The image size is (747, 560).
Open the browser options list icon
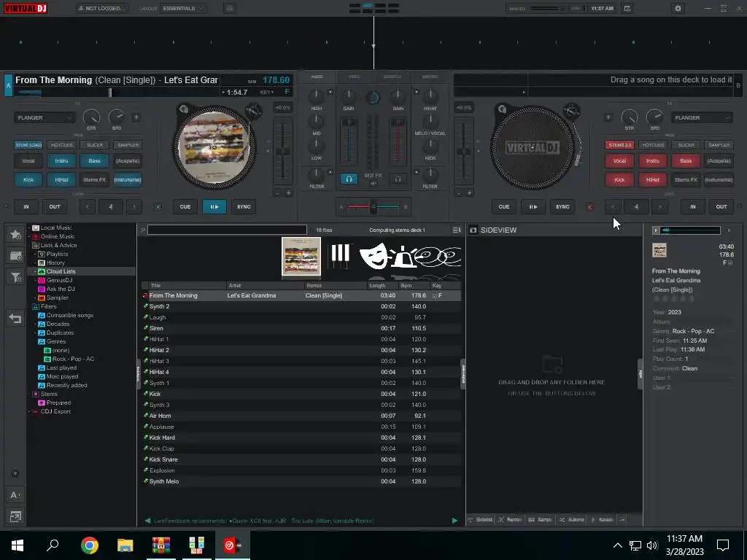click(457, 230)
